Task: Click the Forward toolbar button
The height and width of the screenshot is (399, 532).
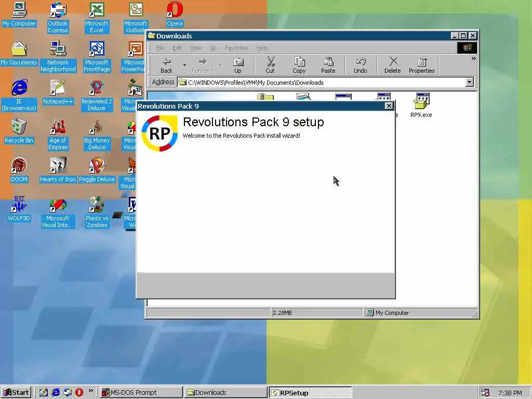Action: click(202, 65)
